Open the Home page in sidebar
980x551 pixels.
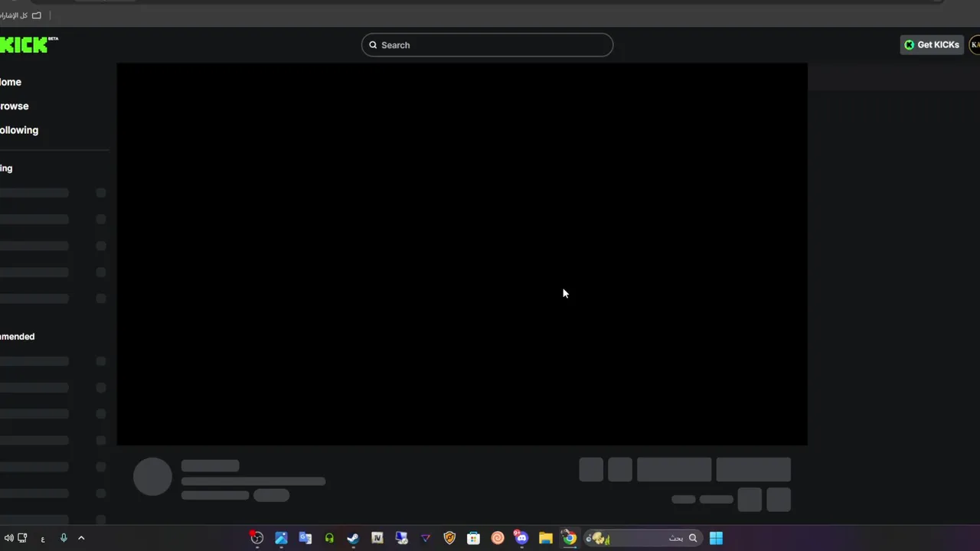11,82
